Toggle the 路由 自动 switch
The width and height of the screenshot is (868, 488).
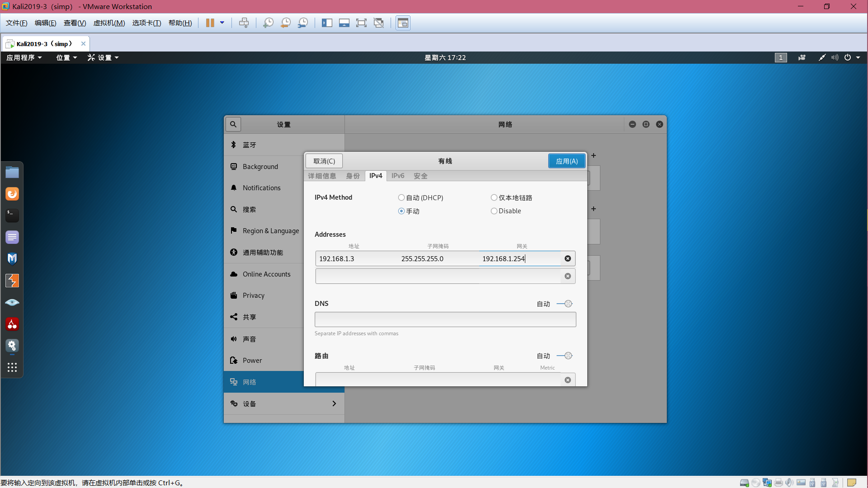(x=565, y=356)
